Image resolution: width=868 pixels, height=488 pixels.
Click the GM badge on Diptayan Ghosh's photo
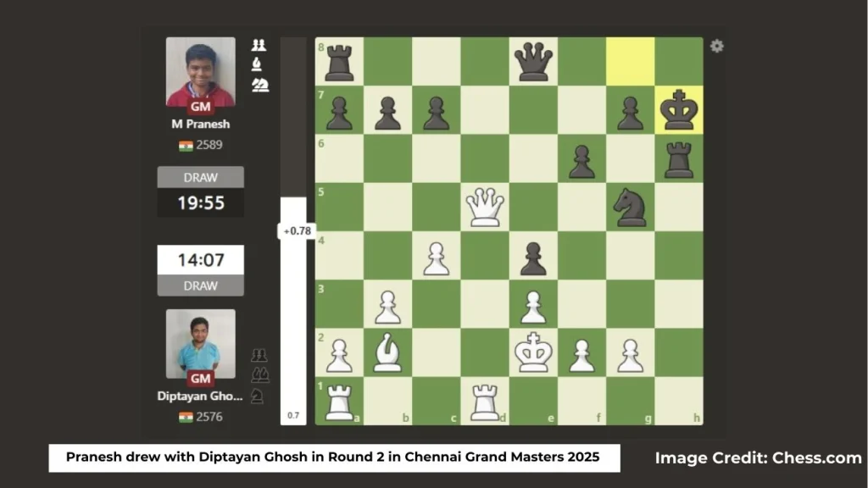(x=200, y=379)
